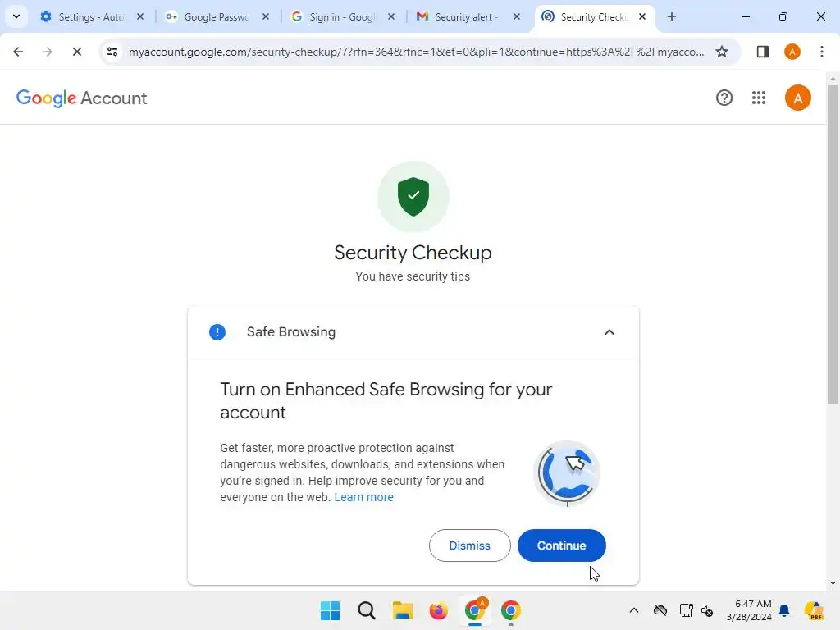840x630 pixels.
Task: Click the scrollbar down arrow
Action: [x=833, y=583]
